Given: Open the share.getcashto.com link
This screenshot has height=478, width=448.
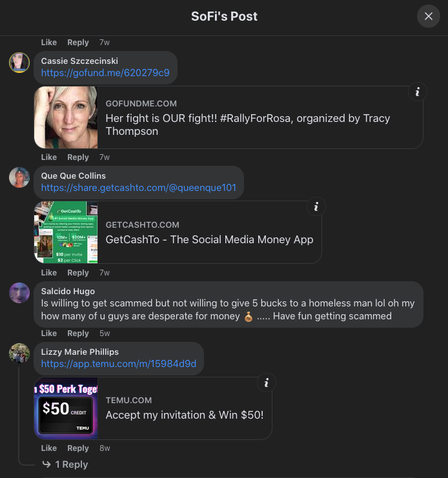Looking at the screenshot, I should tap(138, 188).
